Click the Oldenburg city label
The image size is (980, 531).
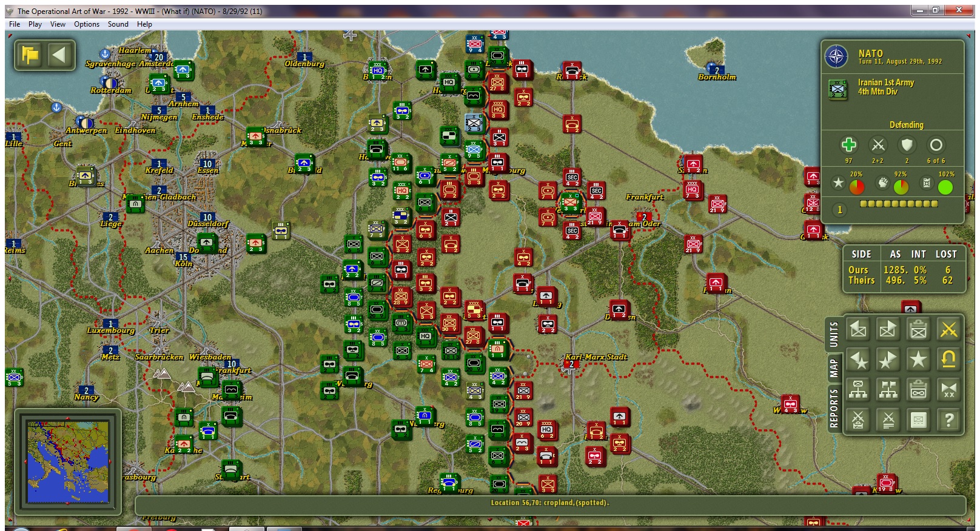(x=304, y=64)
